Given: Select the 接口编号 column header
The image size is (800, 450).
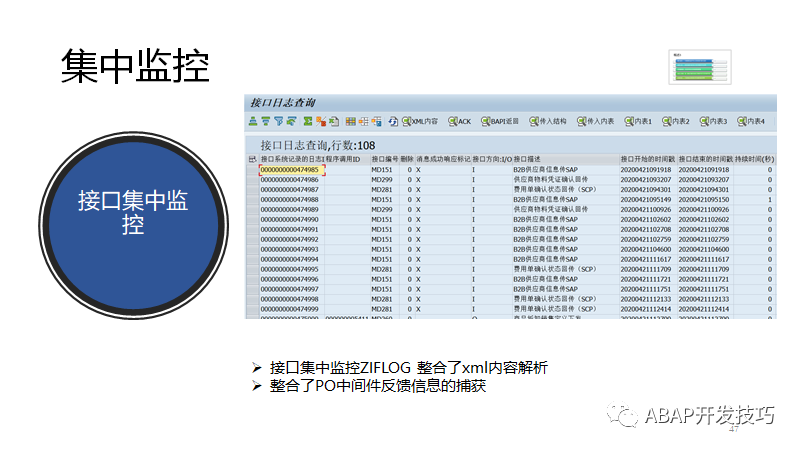Looking at the screenshot, I should 385,159.
